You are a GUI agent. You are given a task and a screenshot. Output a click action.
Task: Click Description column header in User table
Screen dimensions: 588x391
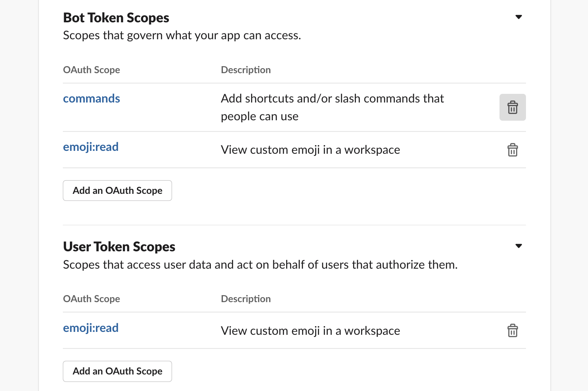tap(246, 299)
